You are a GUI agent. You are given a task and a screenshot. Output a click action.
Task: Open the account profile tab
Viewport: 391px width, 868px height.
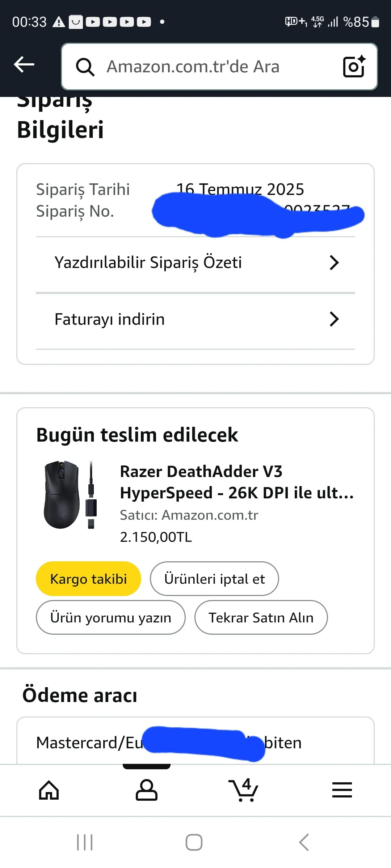pos(147,790)
